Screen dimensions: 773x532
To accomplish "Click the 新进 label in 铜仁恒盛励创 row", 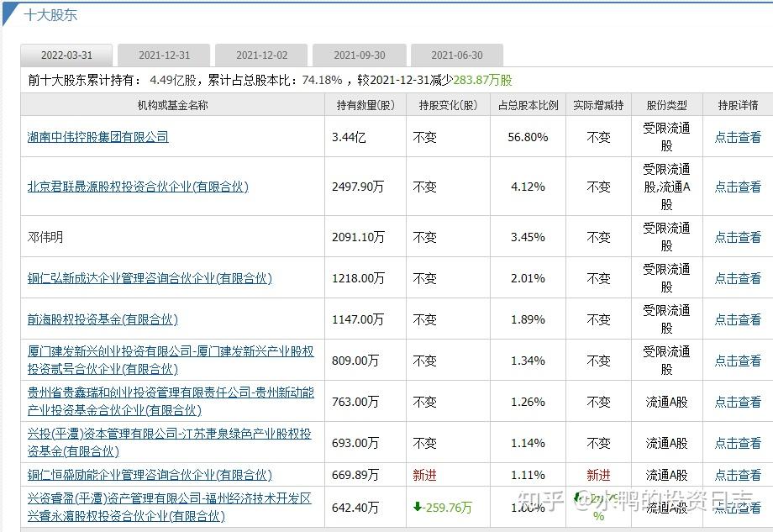I will point(426,473).
